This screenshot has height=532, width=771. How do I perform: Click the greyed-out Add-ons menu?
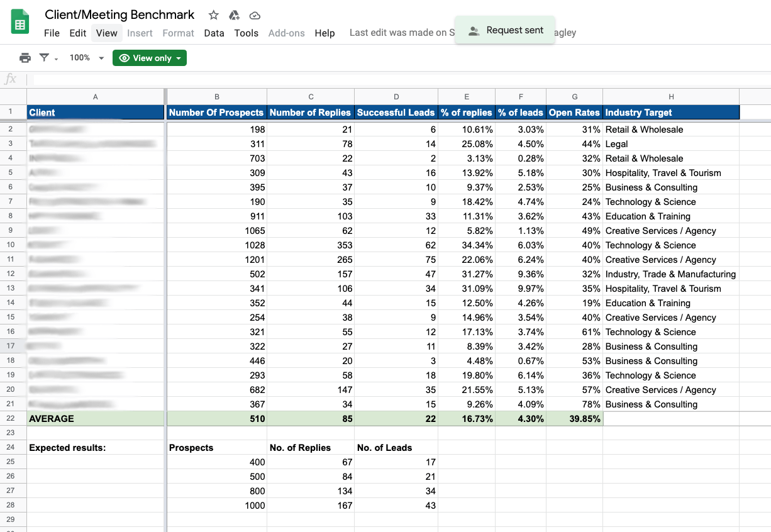[287, 33]
